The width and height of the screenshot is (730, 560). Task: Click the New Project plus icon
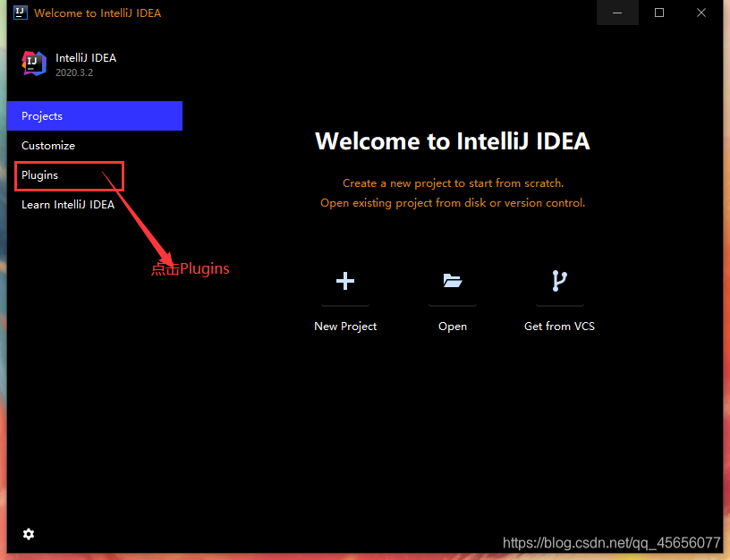coord(345,281)
